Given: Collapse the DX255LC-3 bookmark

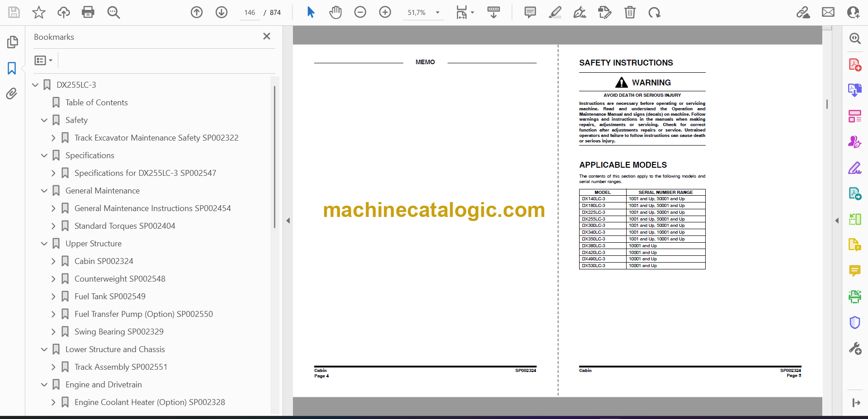Looking at the screenshot, I should (35, 85).
